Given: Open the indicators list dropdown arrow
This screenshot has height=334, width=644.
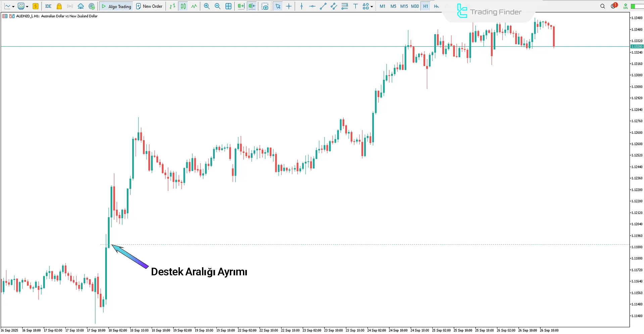Looking at the screenshot, I should (27, 6).
